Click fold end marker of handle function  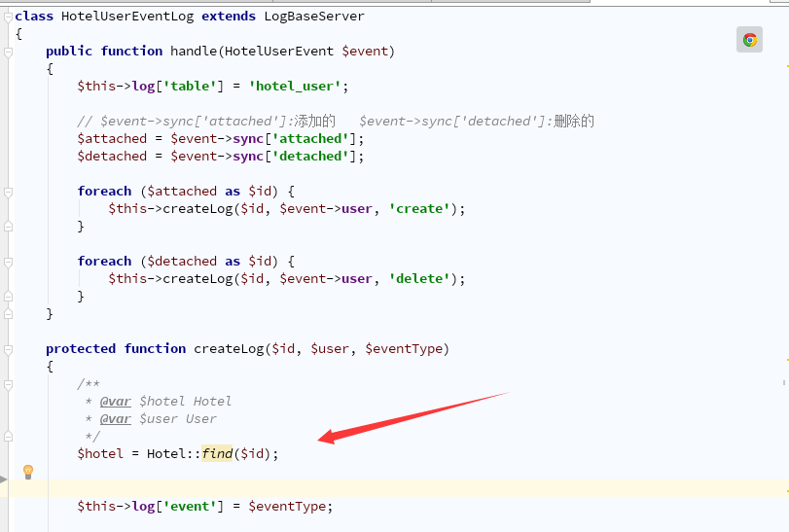(8, 314)
